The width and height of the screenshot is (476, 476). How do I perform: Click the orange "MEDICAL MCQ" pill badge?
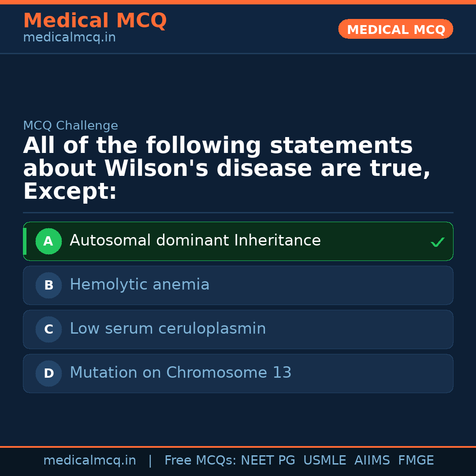pos(395,30)
